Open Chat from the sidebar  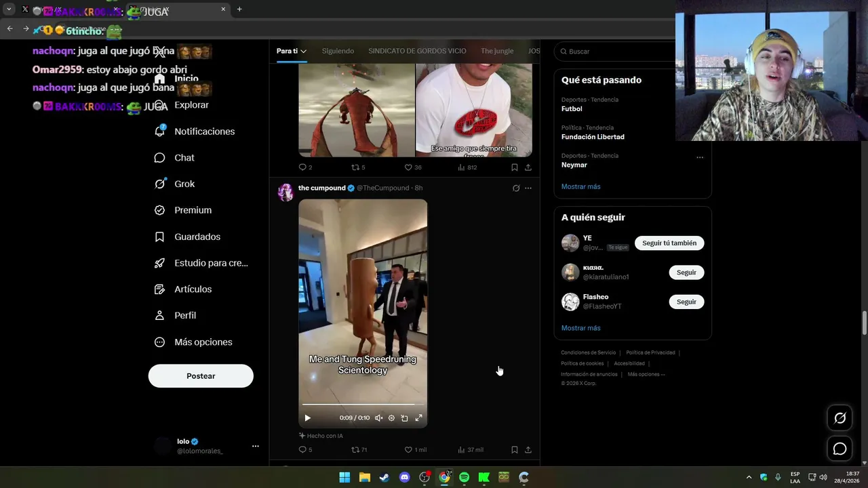coord(175,158)
